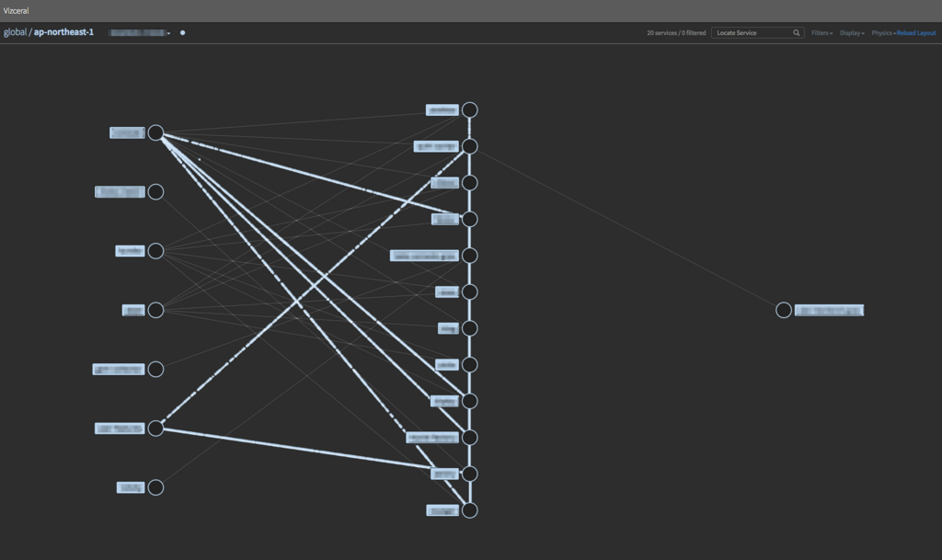Open the Physics options menu
The width and height of the screenshot is (942, 560).
point(882,33)
